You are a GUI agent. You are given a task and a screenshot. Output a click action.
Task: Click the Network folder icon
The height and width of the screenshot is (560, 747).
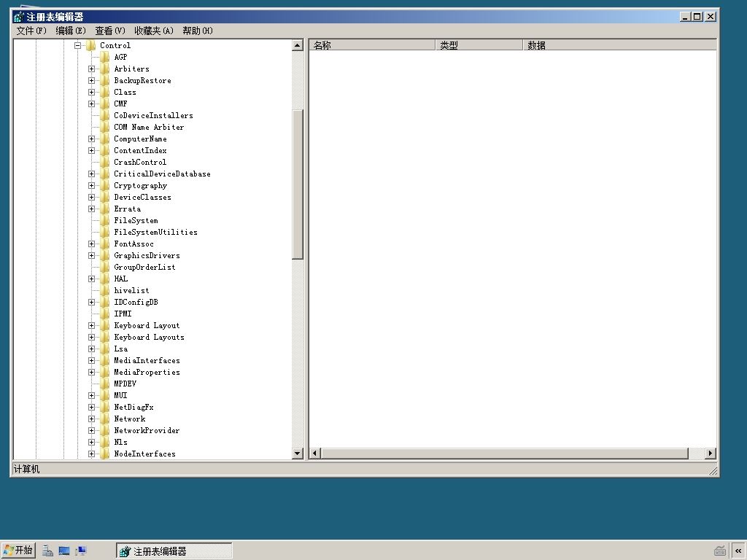[105, 419]
